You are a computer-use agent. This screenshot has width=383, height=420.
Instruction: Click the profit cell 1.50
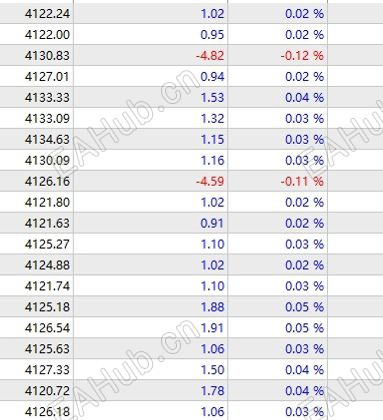tap(212, 370)
